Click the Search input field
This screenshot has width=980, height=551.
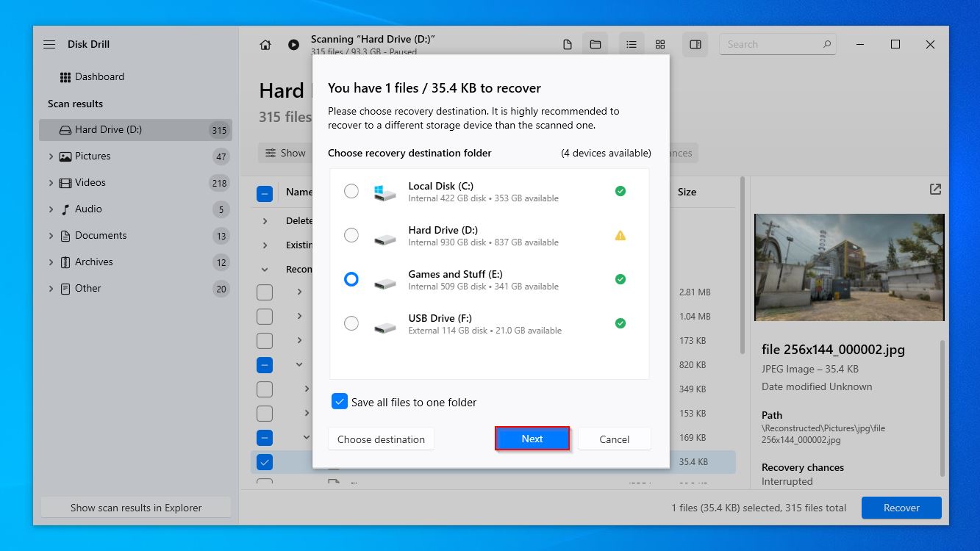point(772,45)
